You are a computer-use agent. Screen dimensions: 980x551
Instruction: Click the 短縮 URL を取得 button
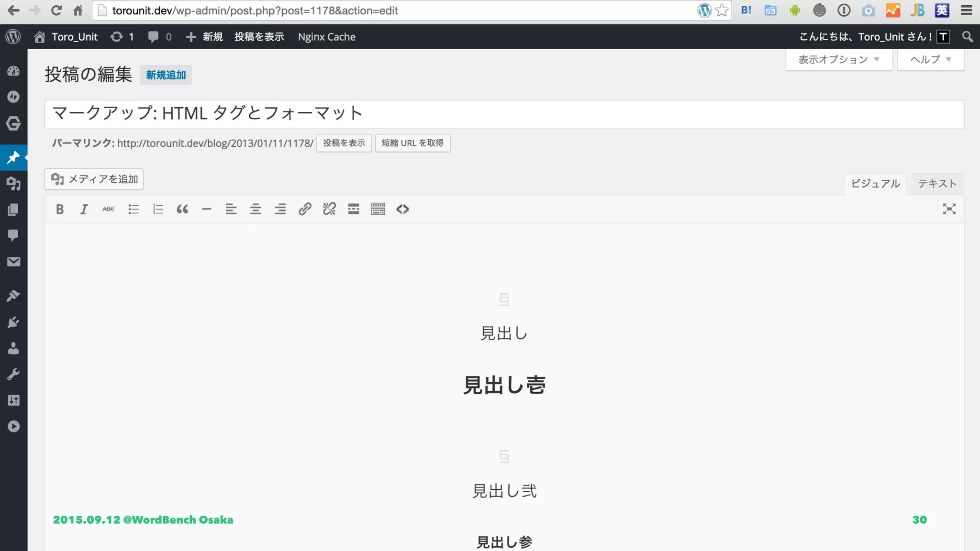point(412,143)
